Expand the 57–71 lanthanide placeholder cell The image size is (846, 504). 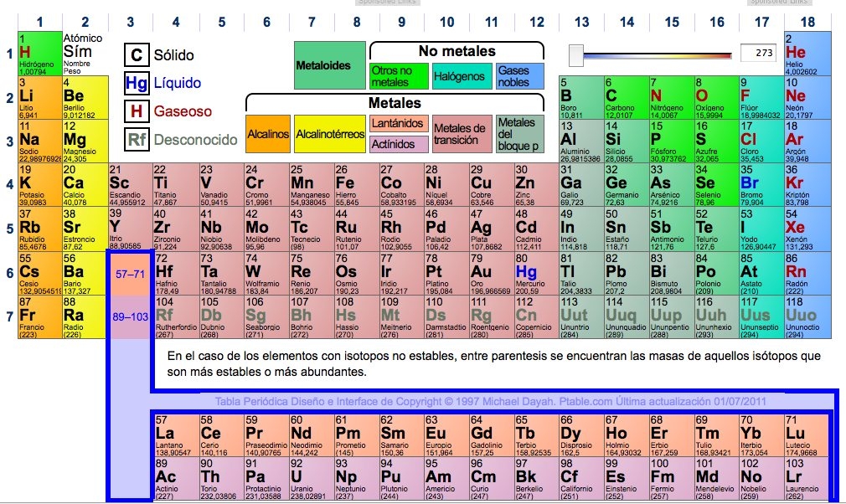129,273
